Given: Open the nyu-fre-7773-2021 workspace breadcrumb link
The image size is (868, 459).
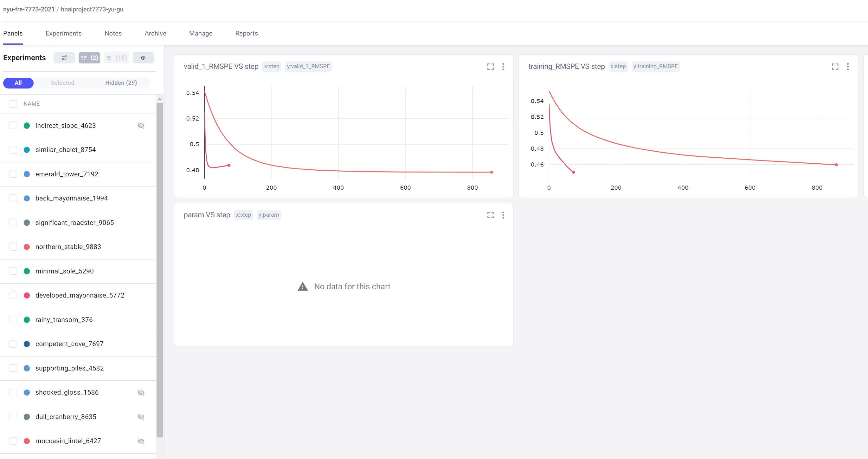Looking at the screenshot, I should [x=29, y=10].
